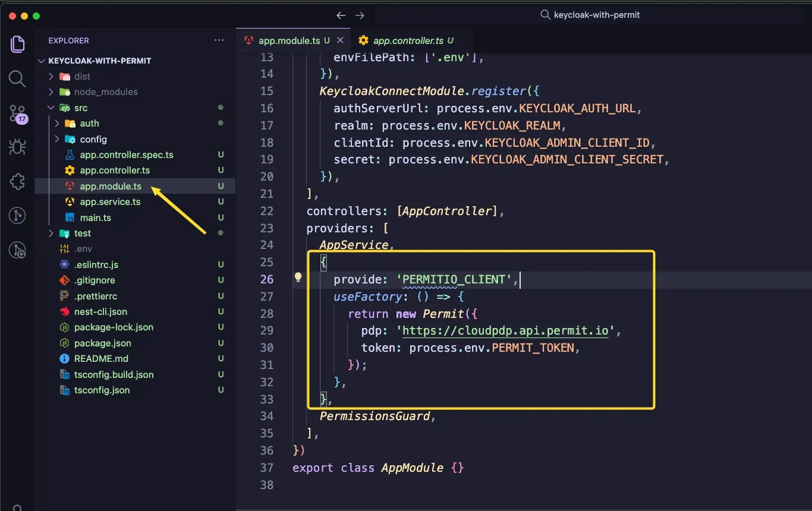Open package.json in the file tree
812x511 pixels.
pos(102,343)
